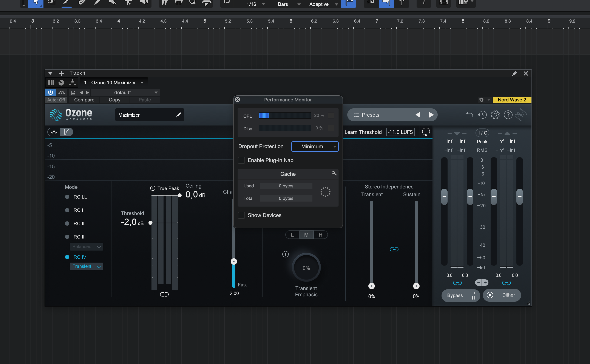590x364 pixels.
Task: Select the H band tab
Action: coord(320,235)
